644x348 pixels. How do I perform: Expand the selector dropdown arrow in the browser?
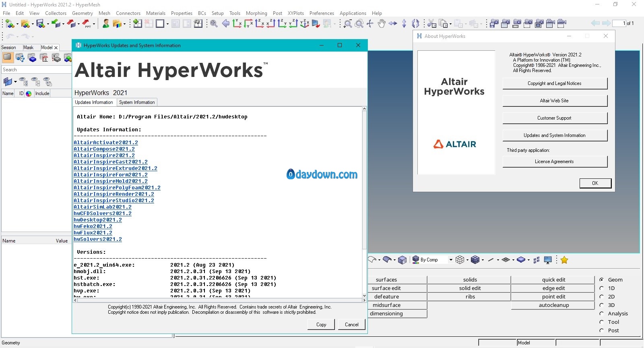point(15,82)
